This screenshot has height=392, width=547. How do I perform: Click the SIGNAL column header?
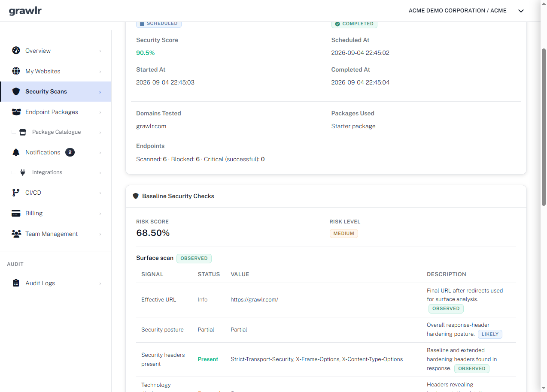point(152,274)
